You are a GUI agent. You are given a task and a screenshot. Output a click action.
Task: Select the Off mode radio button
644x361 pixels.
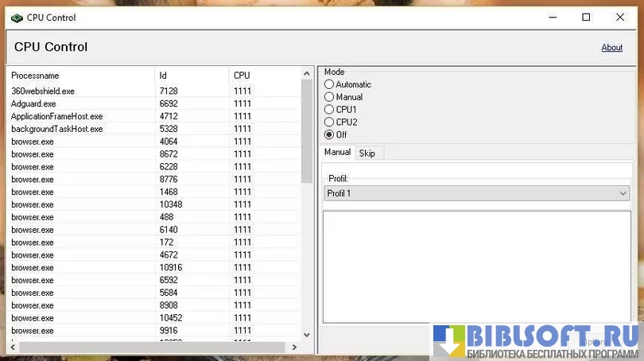pos(329,135)
